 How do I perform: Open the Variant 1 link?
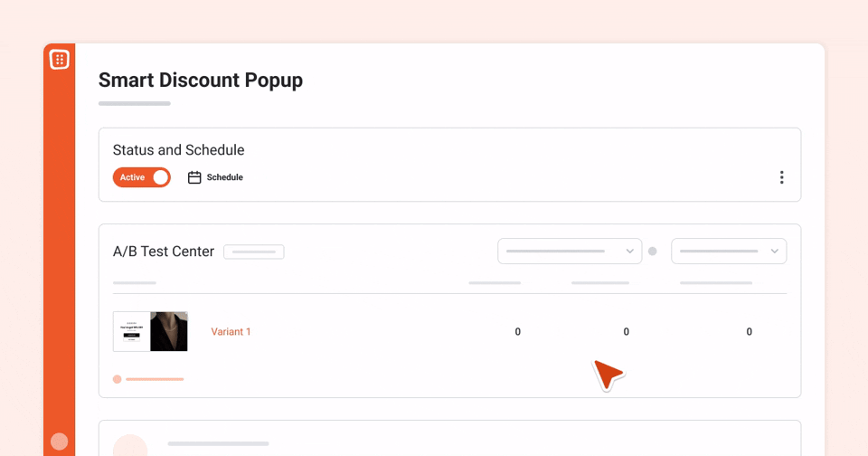(231, 332)
